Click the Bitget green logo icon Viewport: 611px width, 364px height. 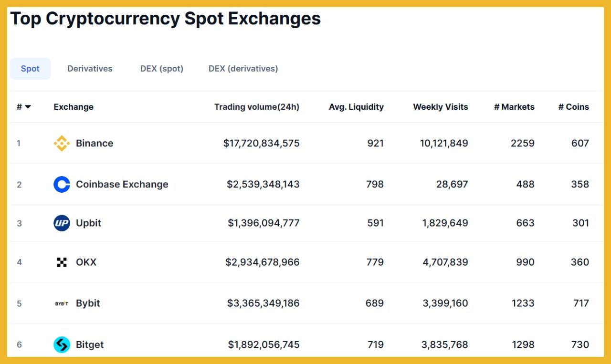coord(61,344)
